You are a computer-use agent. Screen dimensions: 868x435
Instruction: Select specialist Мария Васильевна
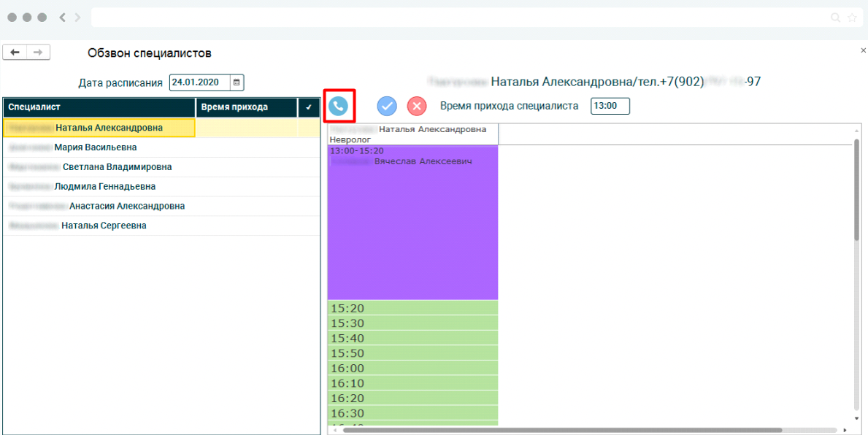tap(95, 147)
